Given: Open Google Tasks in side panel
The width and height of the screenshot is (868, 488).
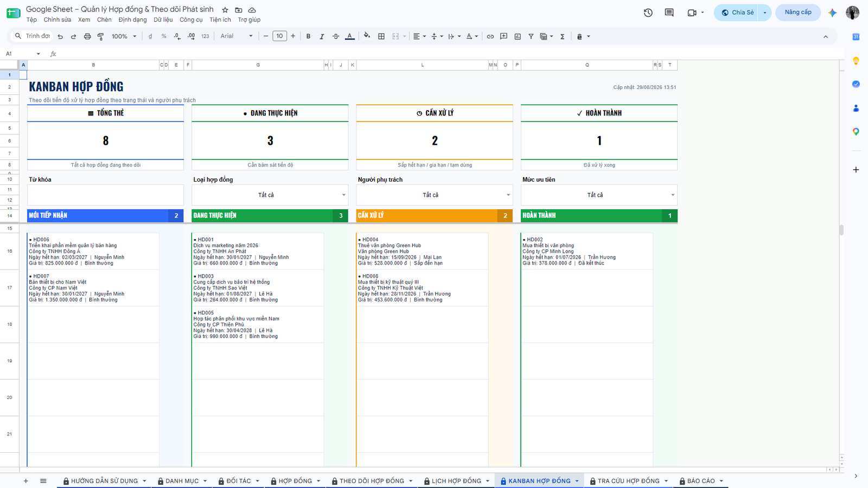Looking at the screenshot, I should pos(856,84).
